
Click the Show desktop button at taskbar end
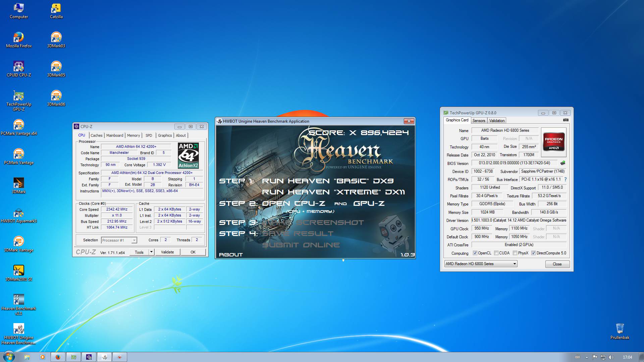[641, 357]
